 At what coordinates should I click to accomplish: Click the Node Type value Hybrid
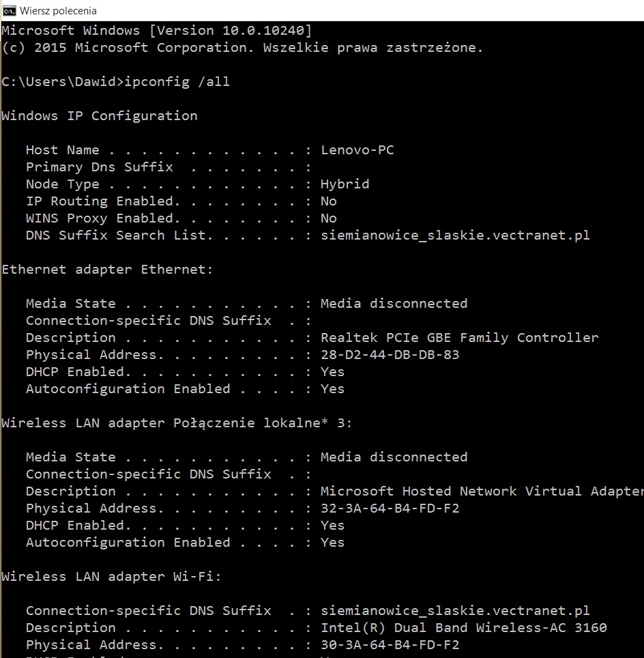click(x=345, y=184)
